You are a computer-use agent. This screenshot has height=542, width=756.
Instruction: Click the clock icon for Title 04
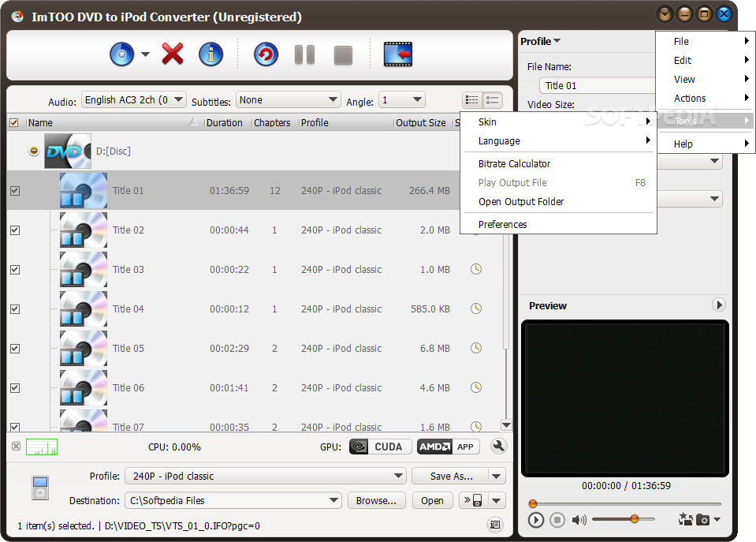click(x=476, y=308)
